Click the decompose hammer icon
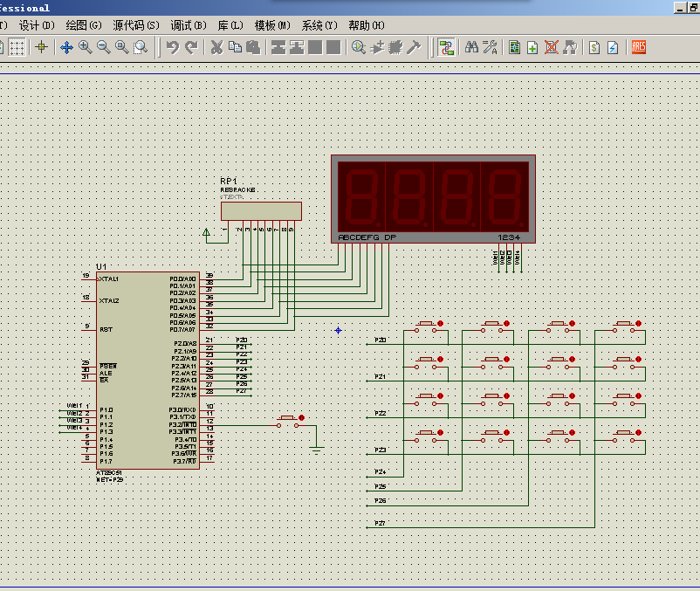Screen dimensions: 700x591 [414, 47]
